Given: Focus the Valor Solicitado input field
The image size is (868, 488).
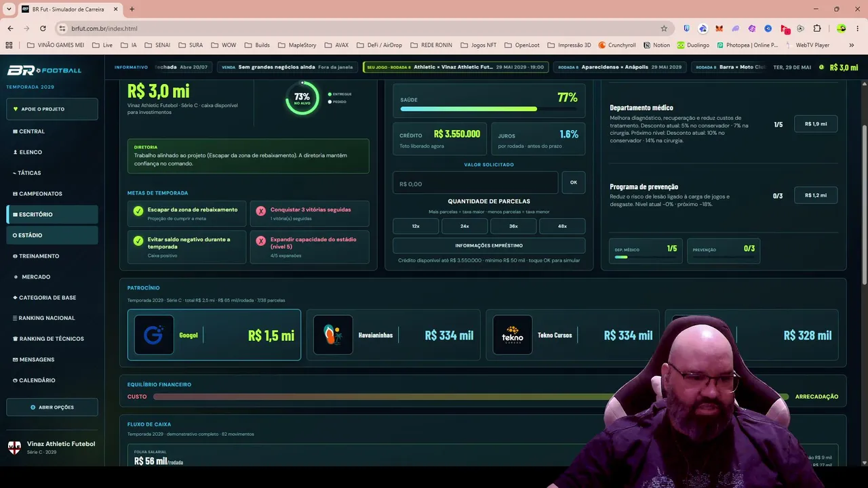Looking at the screenshot, I should [475, 183].
